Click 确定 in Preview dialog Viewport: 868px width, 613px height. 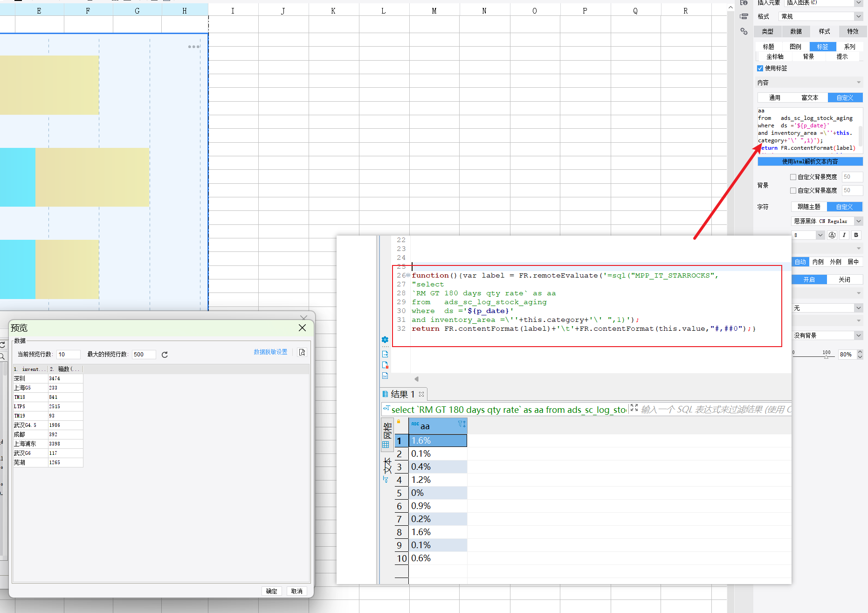tap(272, 591)
